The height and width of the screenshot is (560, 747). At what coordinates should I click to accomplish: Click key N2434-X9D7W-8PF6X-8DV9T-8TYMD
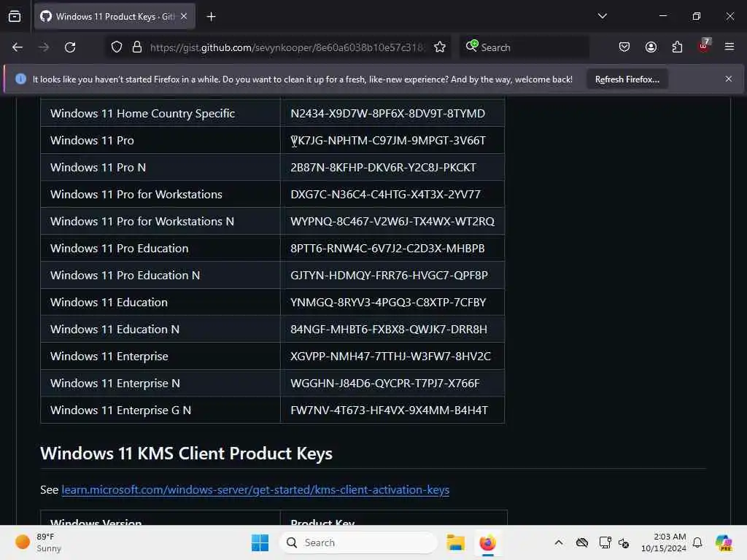pyautogui.click(x=388, y=113)
